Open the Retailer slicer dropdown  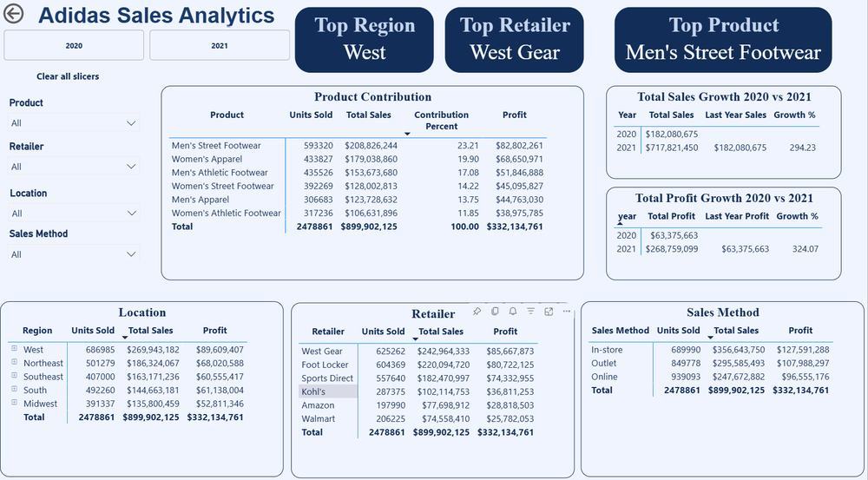74,167
